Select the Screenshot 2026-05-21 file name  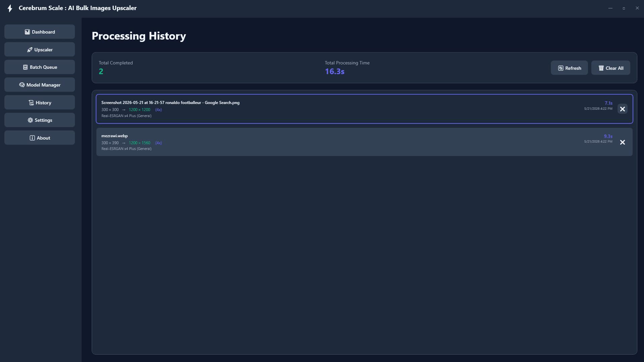click(x=170, y=103)
